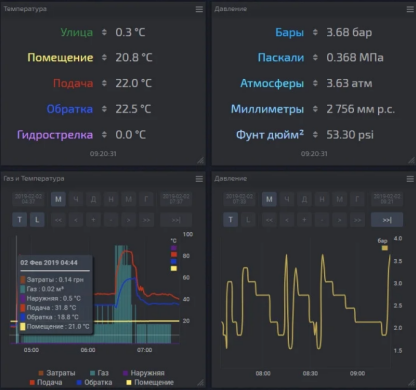Click yellow бар swatch in pressure chart
416x390 pixels.
click(385, 248)
